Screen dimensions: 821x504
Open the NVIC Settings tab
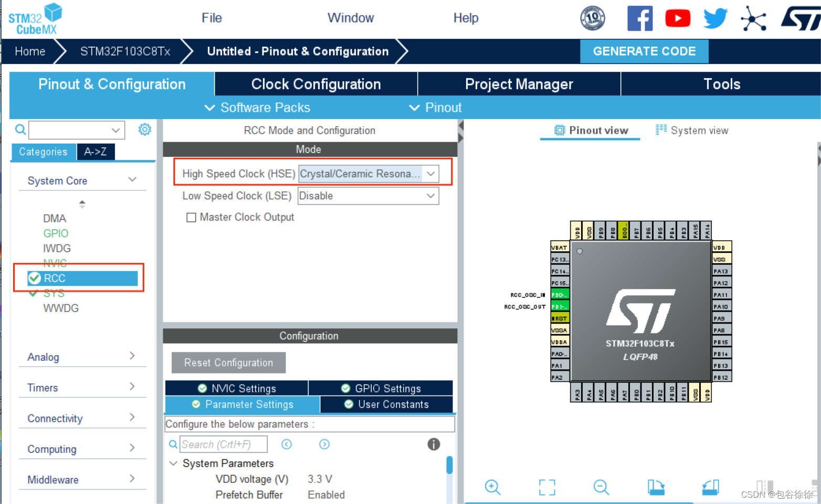(237, 388)
